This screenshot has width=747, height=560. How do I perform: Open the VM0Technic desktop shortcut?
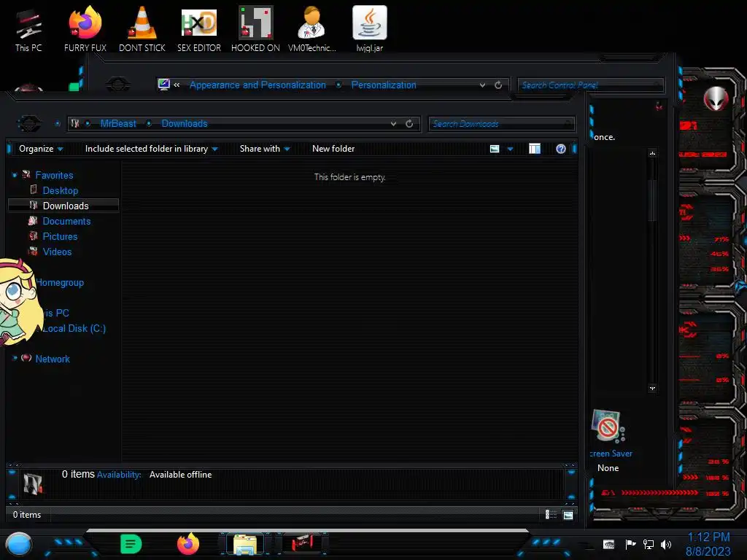(312, 29)
